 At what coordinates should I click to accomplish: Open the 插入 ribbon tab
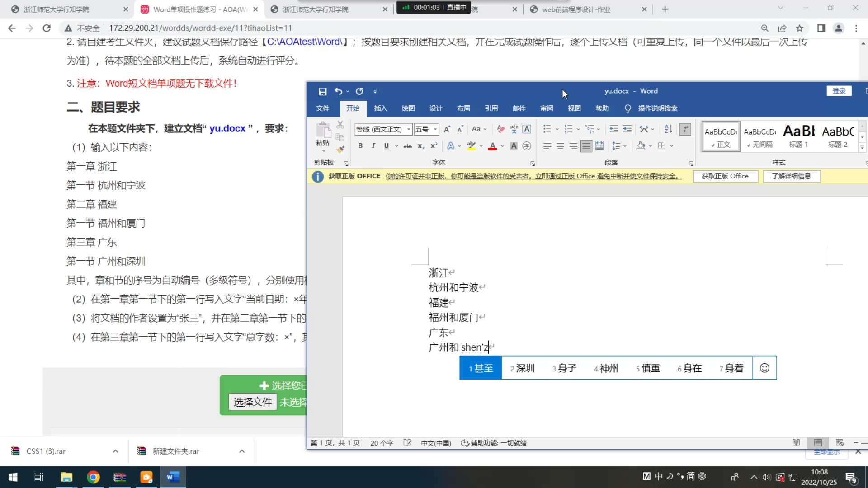(380, 108)
